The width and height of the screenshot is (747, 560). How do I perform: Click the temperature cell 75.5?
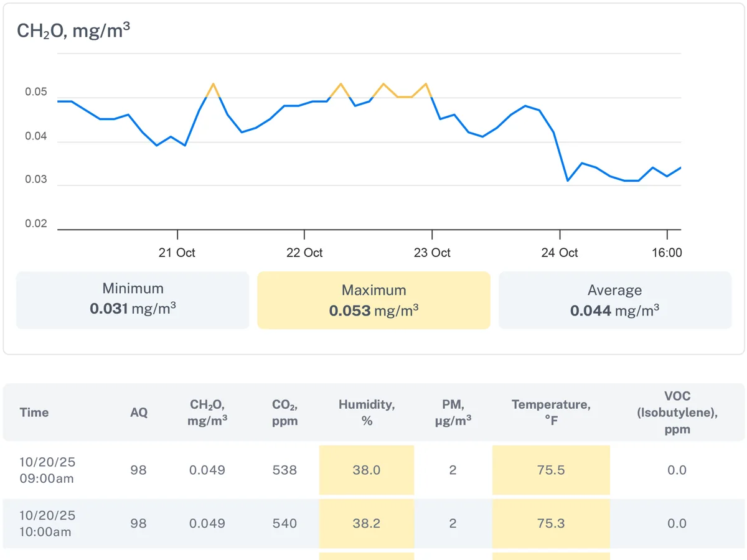551,470
